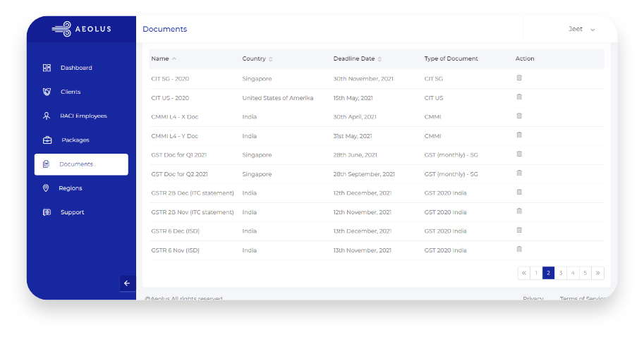Viewport: 644px width, 337px height.
Task: Delete the CIT US - 2020 document
Action: (x=519, y=97)
